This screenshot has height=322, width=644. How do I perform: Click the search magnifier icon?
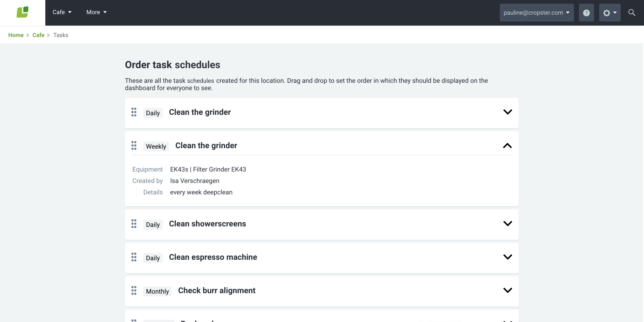click(x=632, y=13)
